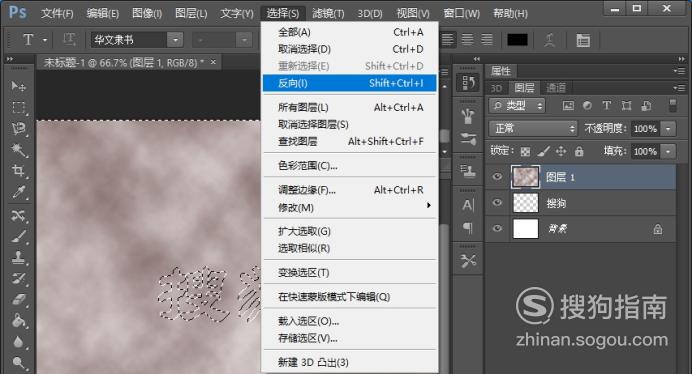The image size is (692, 374).
Task: Open the 不透明度 opacity dropdown arrow
Action: tap(669, 128)
